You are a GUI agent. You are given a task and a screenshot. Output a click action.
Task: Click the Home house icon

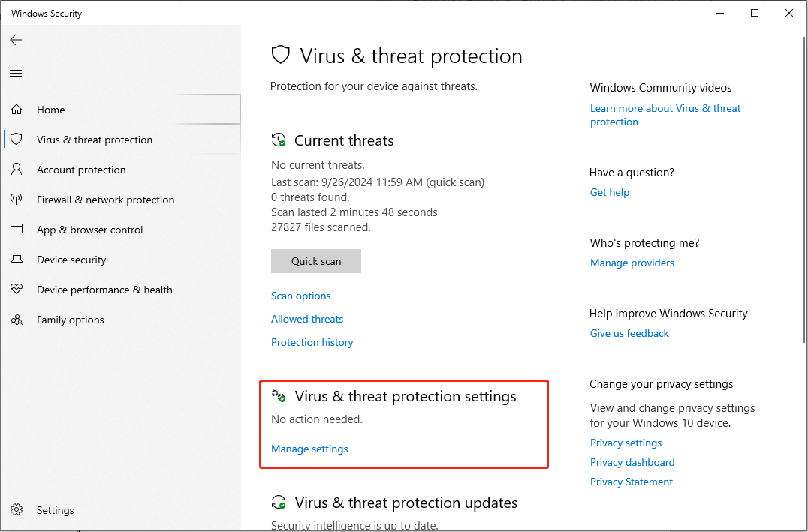point(17,110)
